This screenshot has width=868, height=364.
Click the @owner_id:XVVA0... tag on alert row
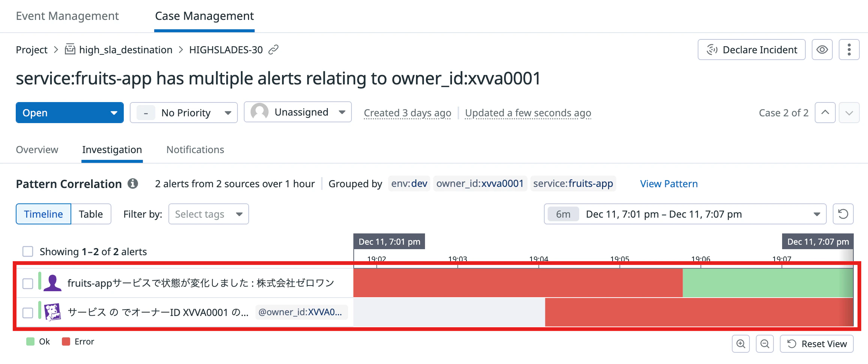click(302, 312)
